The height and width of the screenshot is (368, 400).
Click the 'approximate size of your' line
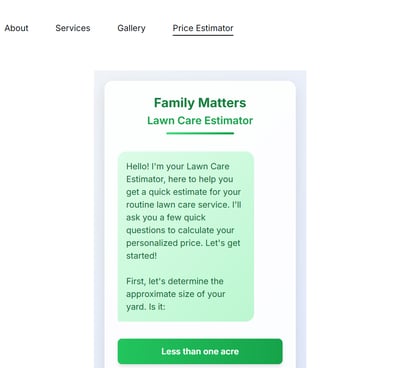[x=176, y=294]
